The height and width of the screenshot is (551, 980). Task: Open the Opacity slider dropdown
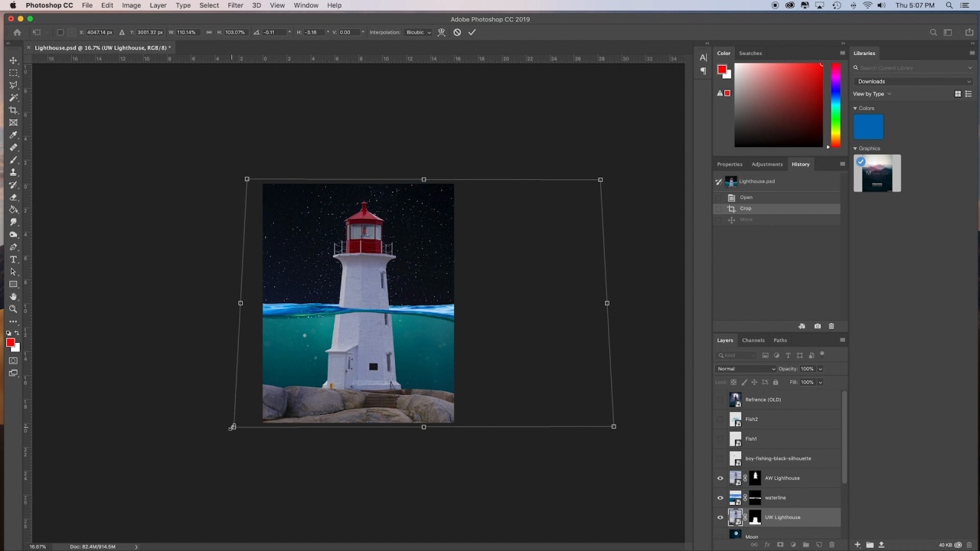tap(820, 369)
